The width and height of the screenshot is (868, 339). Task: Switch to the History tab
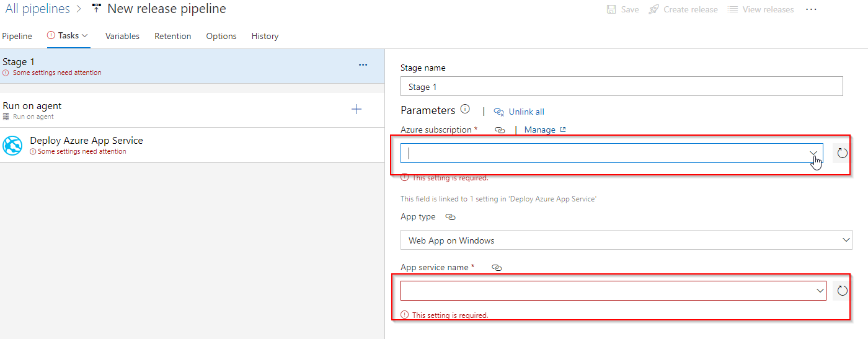tap(265, 36)
